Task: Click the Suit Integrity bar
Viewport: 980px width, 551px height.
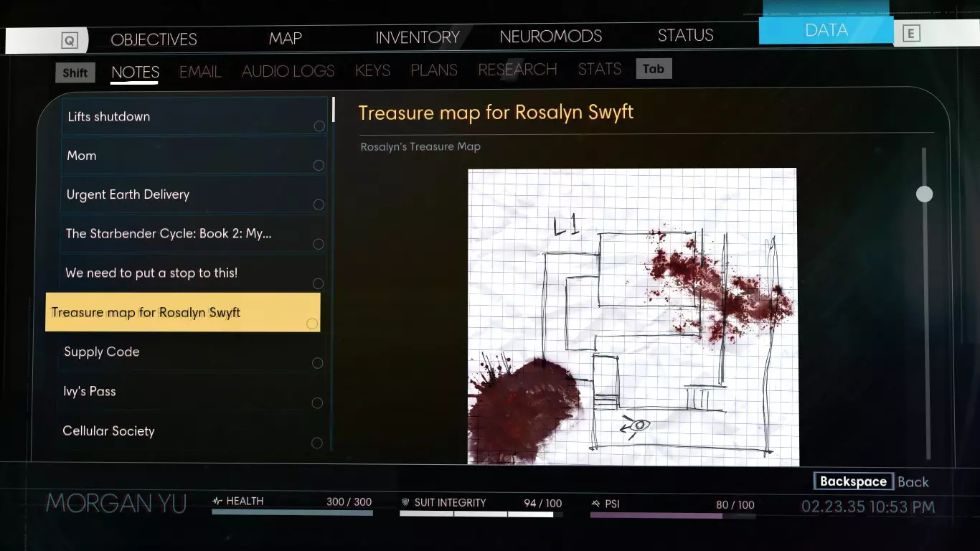Action: (481, 514)
